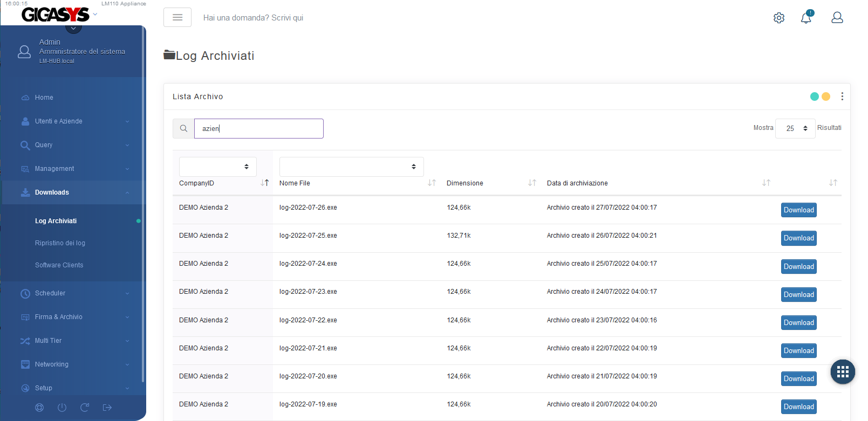
Task: Download log-2022-07-21.exe
Action: pos(799,351)
